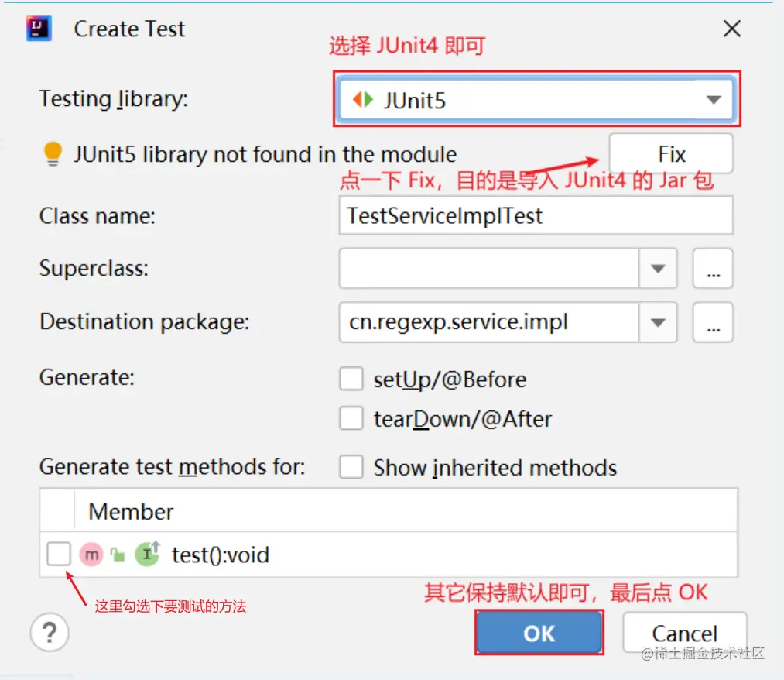Expand the Superclass dropdown arrow
This screenshot has height=680, width=784.
pos(658,268)
